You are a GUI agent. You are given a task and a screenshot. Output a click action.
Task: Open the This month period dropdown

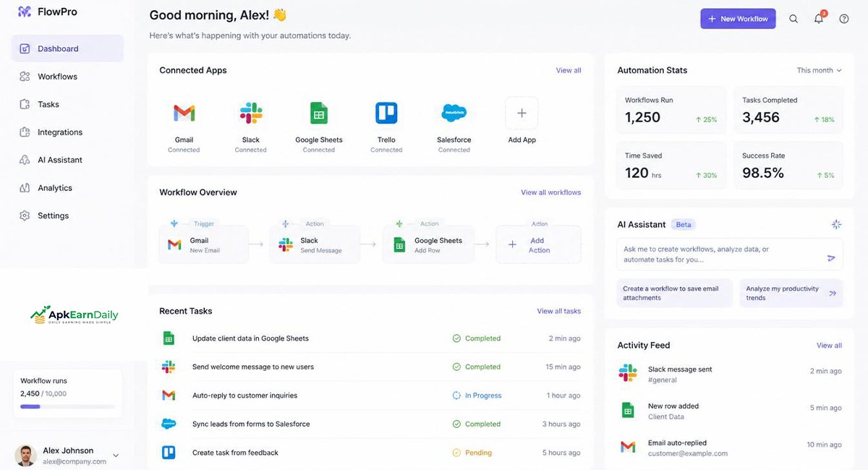[820, 70]
